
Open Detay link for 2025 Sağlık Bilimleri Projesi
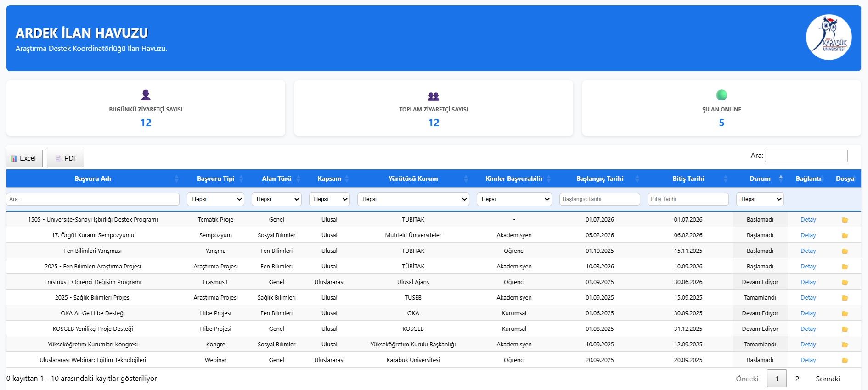pos(808,298)
